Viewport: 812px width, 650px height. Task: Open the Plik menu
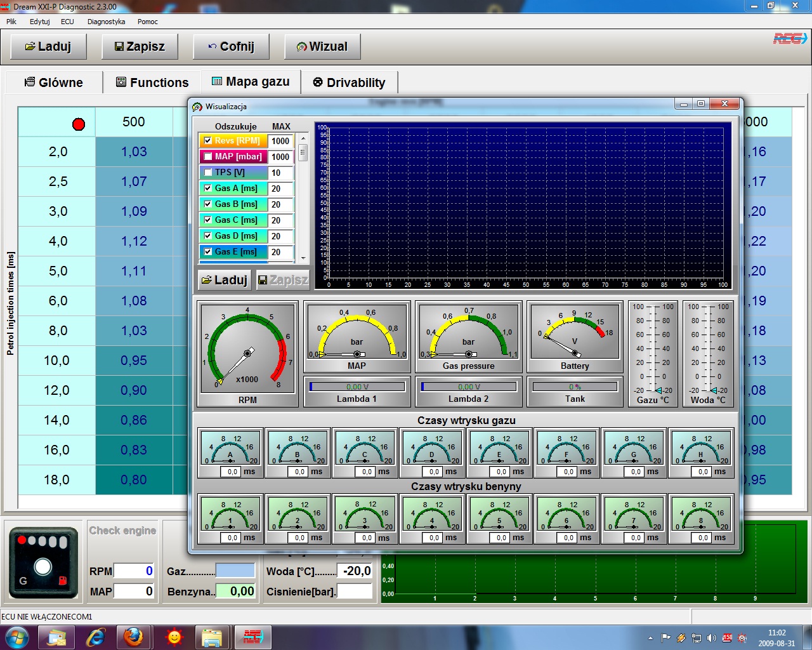[11, 22]
